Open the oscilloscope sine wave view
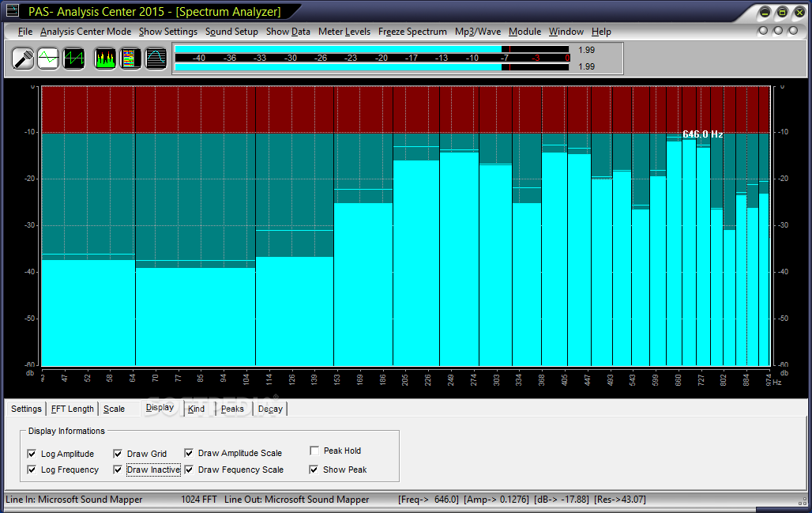 click(48, 58)
